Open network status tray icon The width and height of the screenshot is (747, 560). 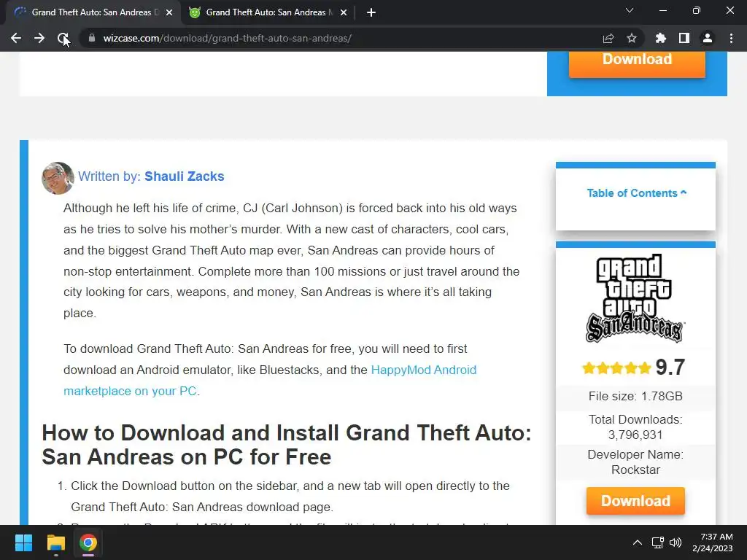coord(658,542)
